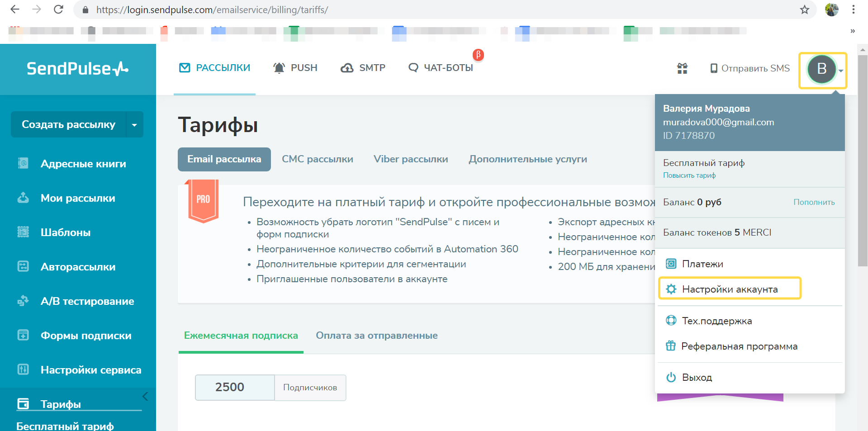Image resolution: width=868 pixels, height=431 pixels.
Task: Click the envelope icon next to РАССЫЛКИ
Action: 185,68
